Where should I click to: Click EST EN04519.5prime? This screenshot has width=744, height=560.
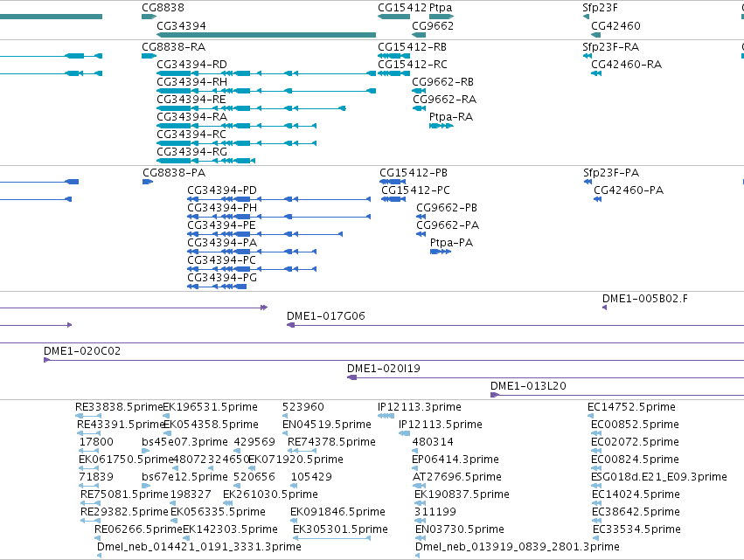(327, 425)
